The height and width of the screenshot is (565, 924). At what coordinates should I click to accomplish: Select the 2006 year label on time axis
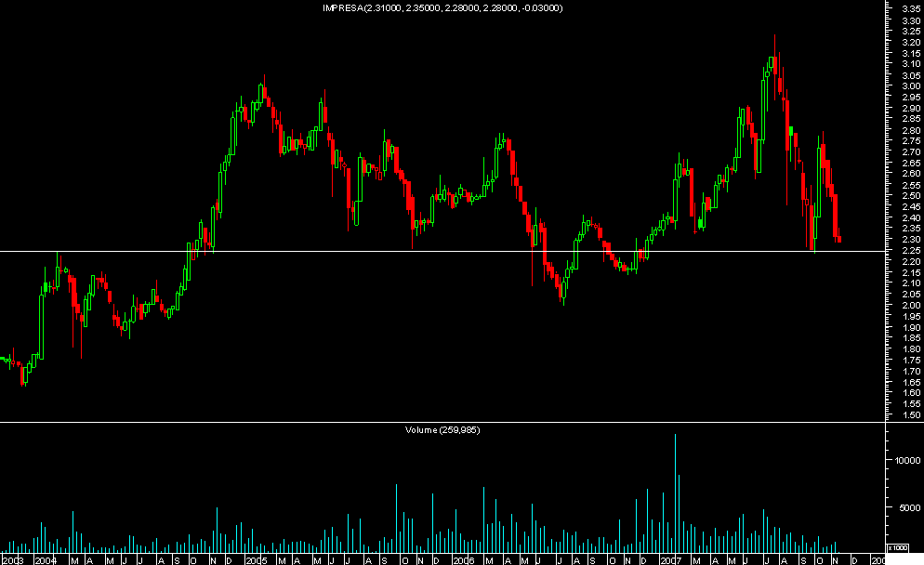[464, 560]
